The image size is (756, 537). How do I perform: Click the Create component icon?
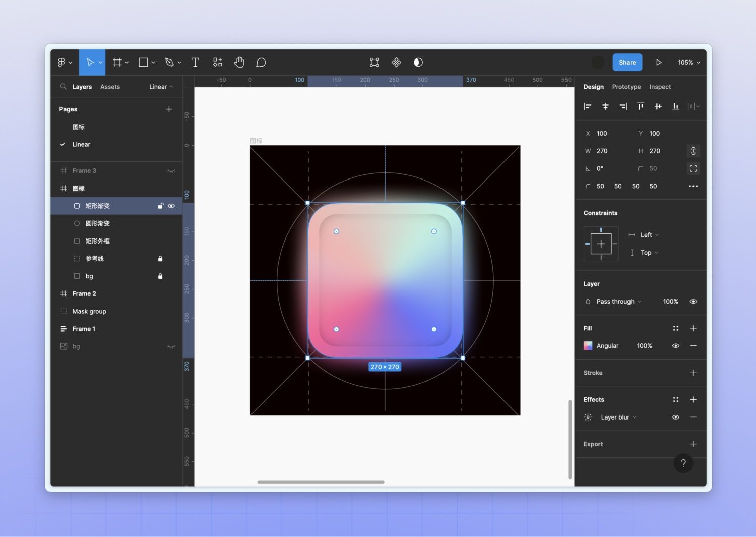pyautogui.click(x=396, y=63)
